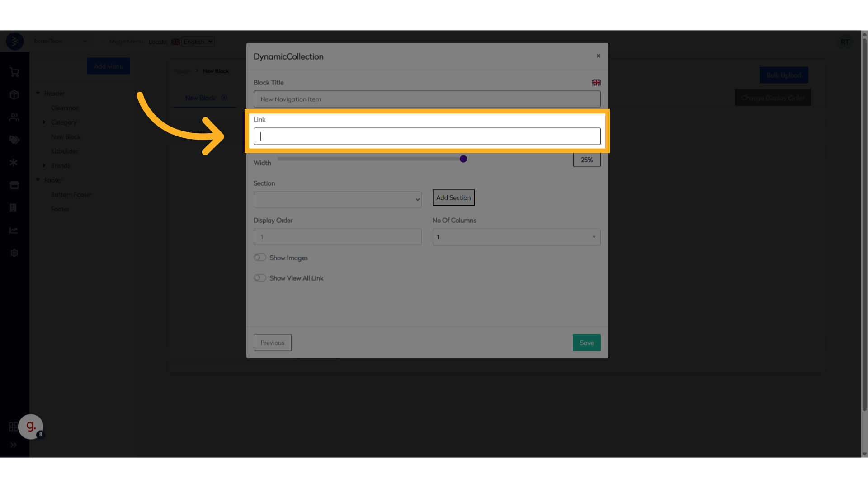
Task: Click the Add Section button
Action: (x=453, y=197)
